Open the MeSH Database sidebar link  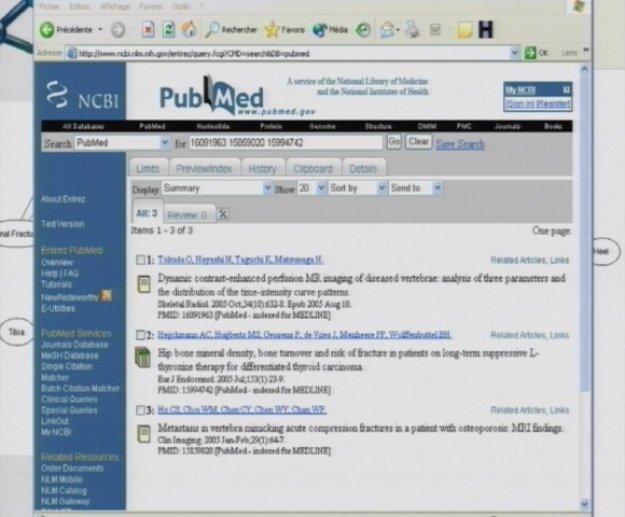[x=70, y=356]
